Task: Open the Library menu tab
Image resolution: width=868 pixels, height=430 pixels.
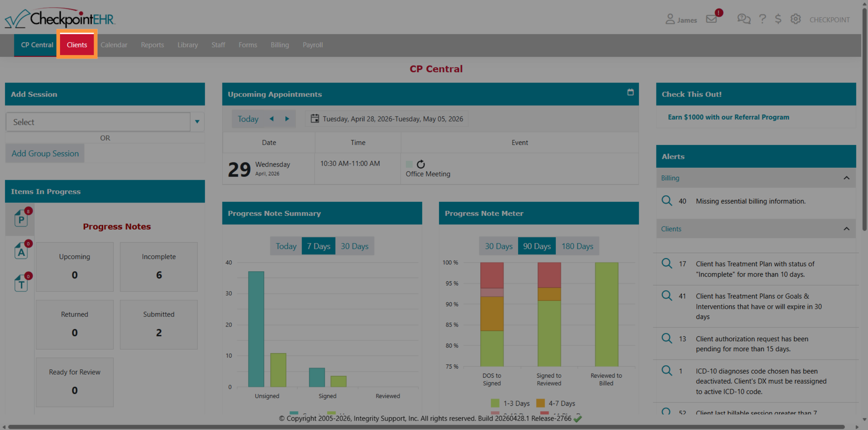Action: click(x=188, y=45)
